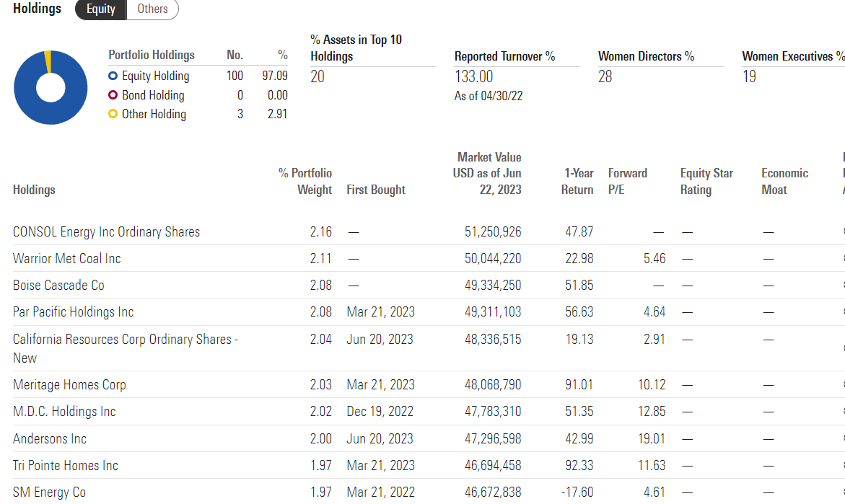
Task: Click SM Energy first bought Mar 21, 2022
Action: 381,492
